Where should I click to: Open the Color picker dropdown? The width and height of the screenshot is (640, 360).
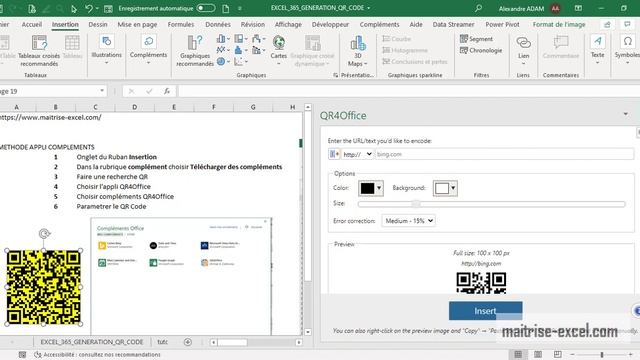tap(379, 188)
